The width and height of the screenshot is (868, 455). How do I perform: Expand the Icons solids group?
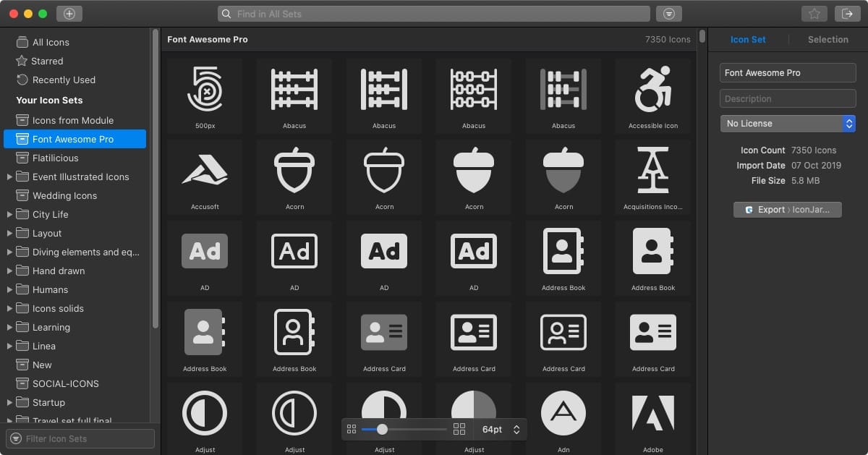[x=9, y=308]
